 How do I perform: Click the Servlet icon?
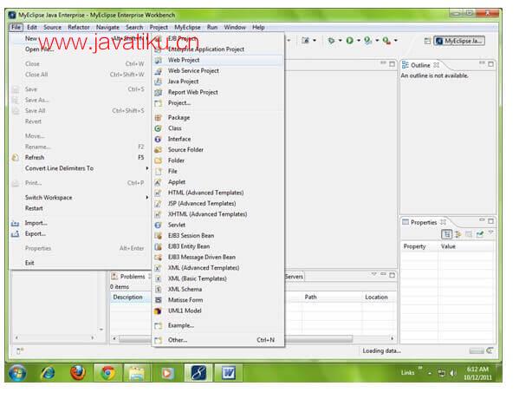(158, 226)
